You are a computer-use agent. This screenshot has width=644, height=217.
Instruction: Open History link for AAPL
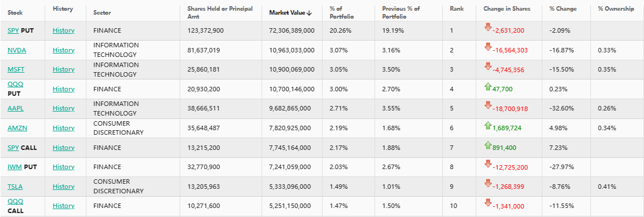click(63, 108)
